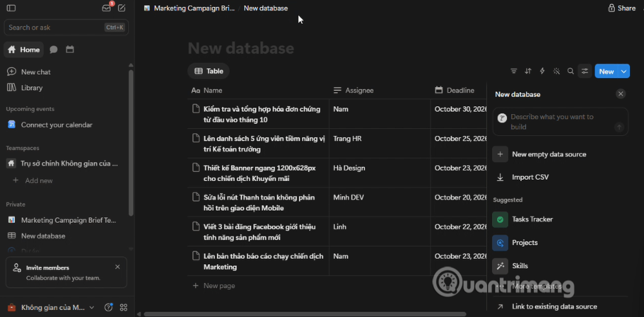Select the Minh DEV assignee cell
The height and width of the screenshot is (317, 644).
tap(380, 202)
